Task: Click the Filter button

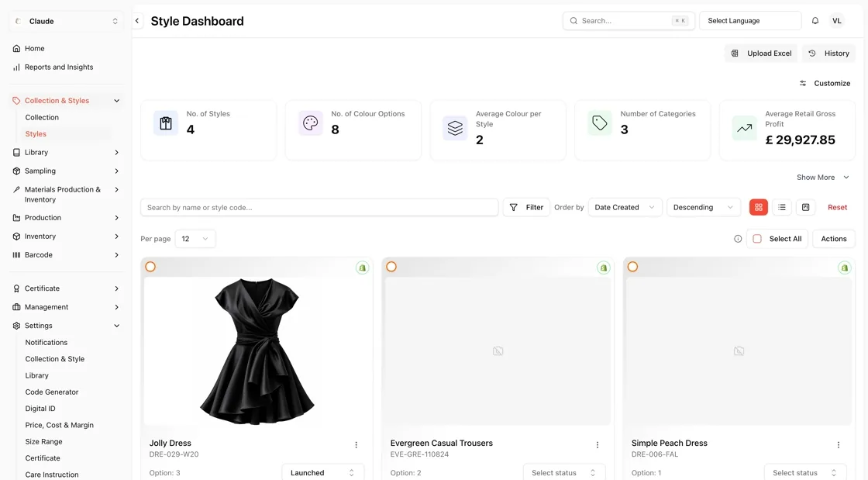Action: click(x=526, y=207)
